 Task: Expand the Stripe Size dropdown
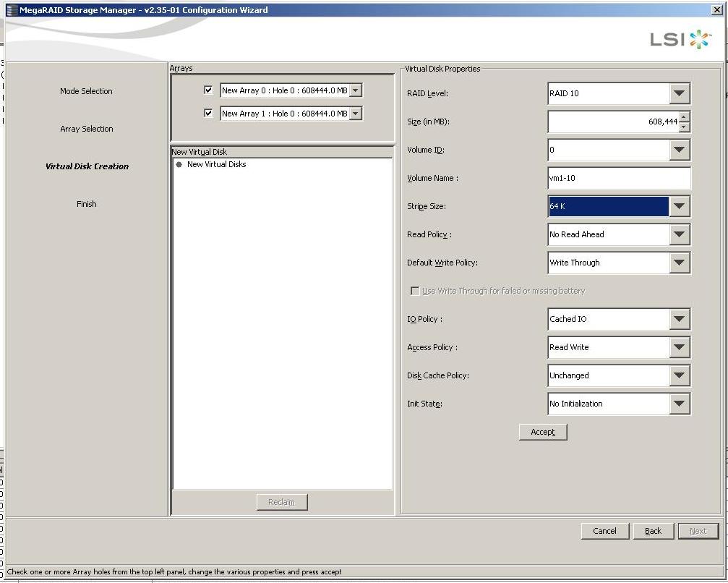coord(678,206)
